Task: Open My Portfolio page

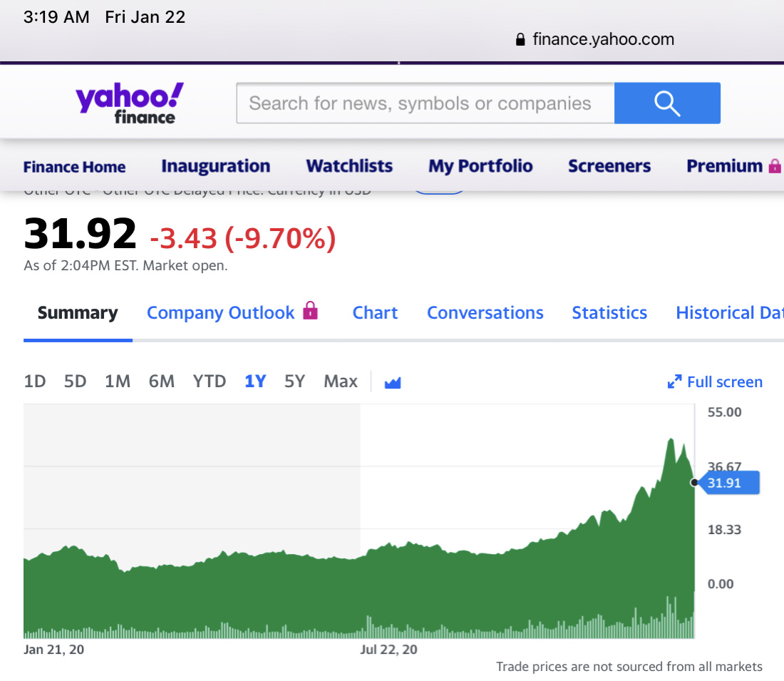Action: pyautogui.click(x=480, y=166)
